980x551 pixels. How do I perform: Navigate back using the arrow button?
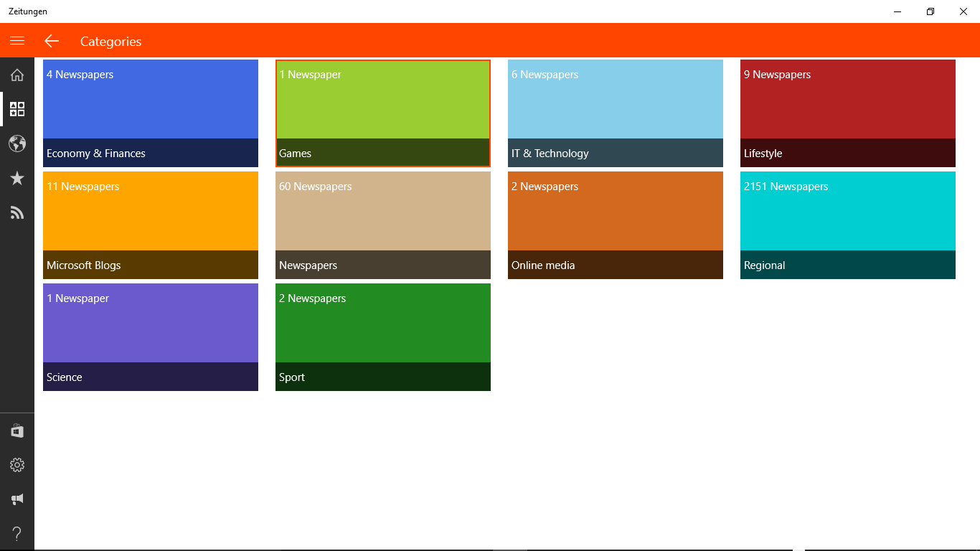click(51, 41)
